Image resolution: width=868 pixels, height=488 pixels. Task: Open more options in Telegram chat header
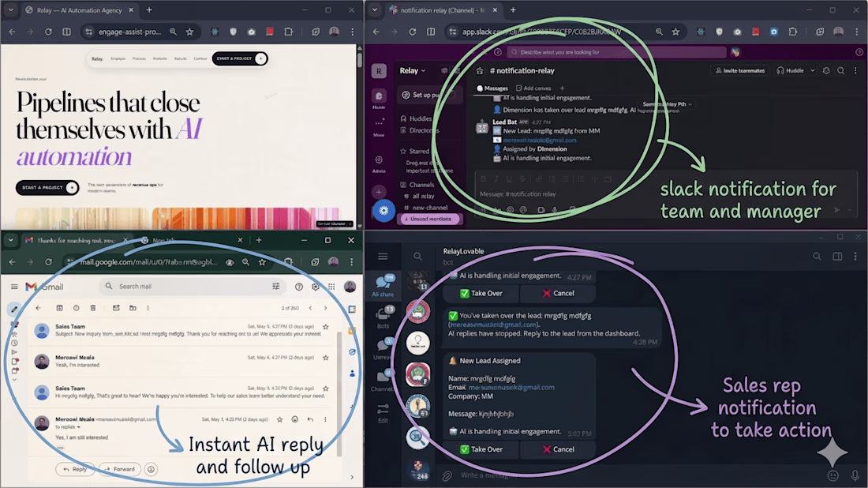[x=855, y=256]
